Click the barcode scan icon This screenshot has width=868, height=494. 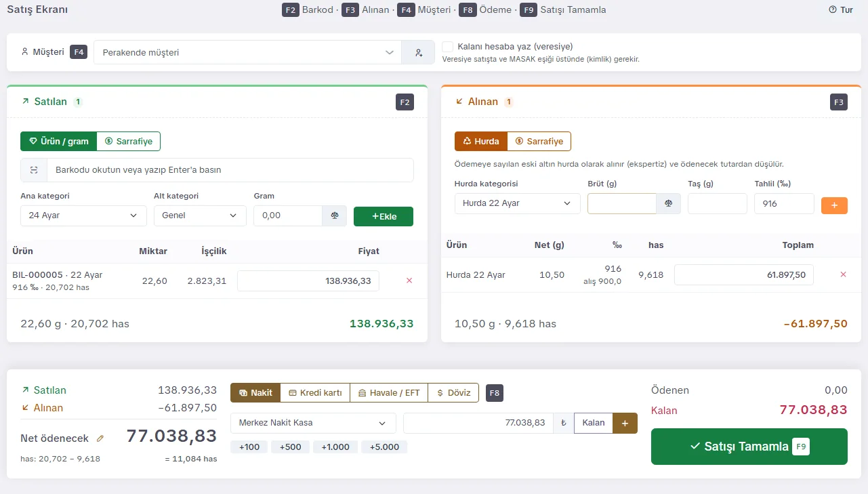pyautogui.click(x=34, y=170)
